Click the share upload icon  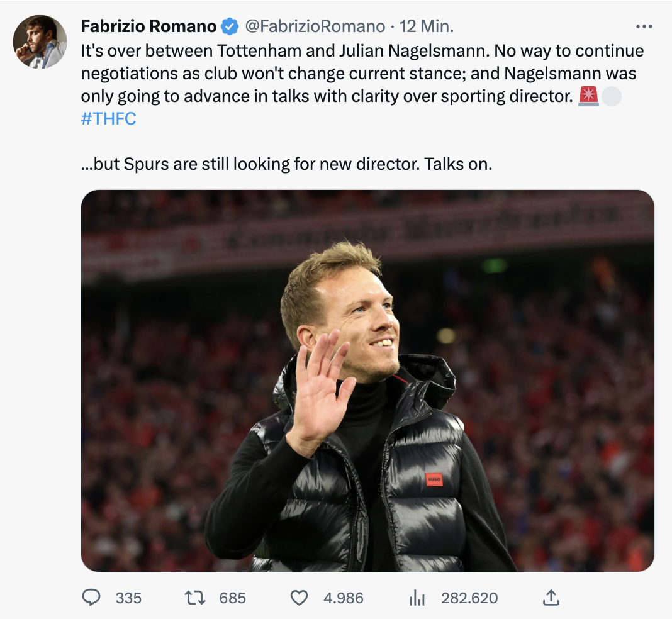click(551, 598)
